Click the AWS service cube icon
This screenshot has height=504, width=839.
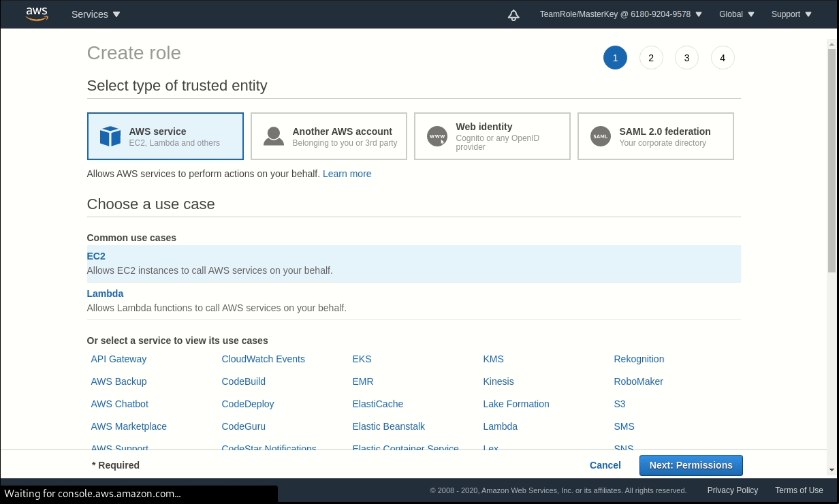tap(110, 136)
